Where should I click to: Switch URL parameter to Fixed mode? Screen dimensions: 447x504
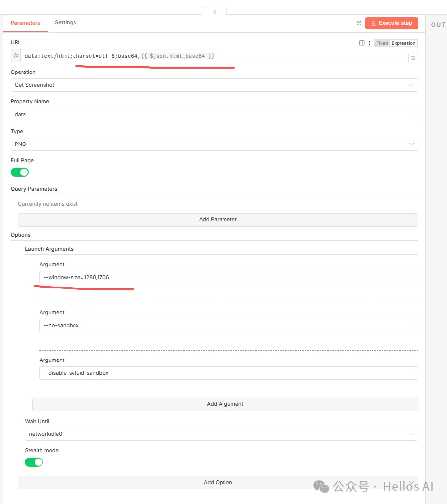pos(382,43)
